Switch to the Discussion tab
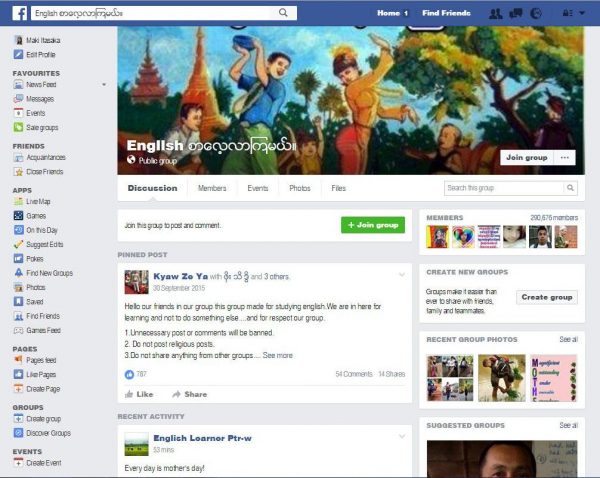The height and width of the screenshot is (478, 600). click(x=152, y=188)
